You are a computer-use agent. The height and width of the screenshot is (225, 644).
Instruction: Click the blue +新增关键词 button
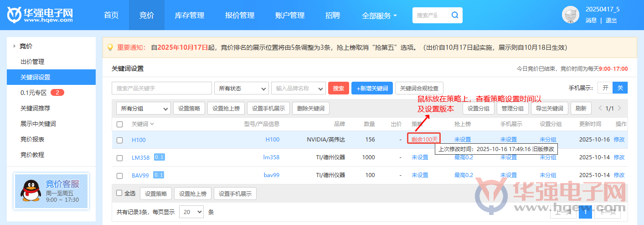372,88
